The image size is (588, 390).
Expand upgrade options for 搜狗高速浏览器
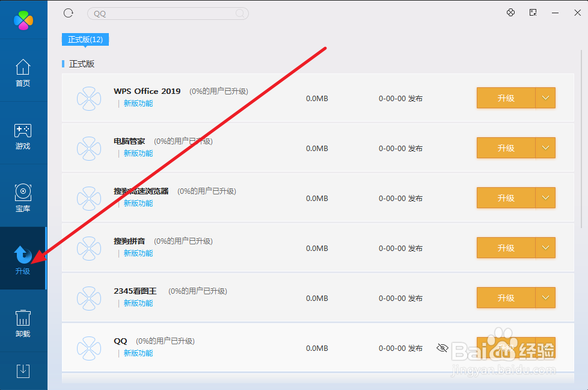tap(545, 198)
